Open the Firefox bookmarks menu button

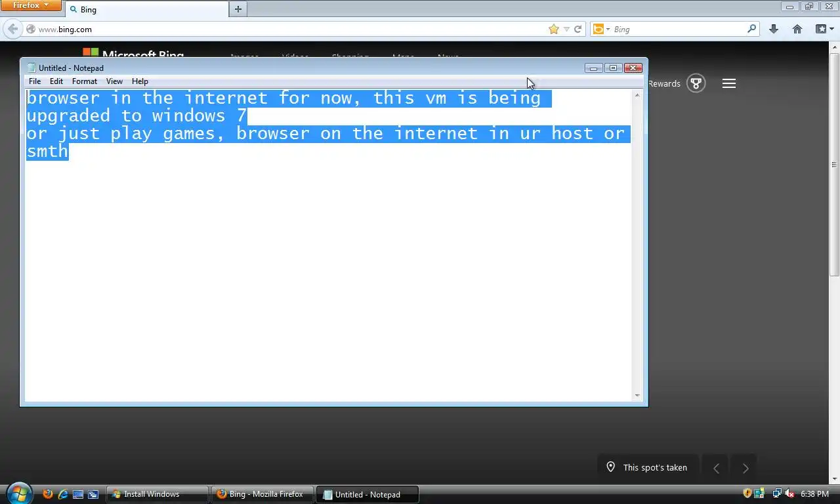824,29
